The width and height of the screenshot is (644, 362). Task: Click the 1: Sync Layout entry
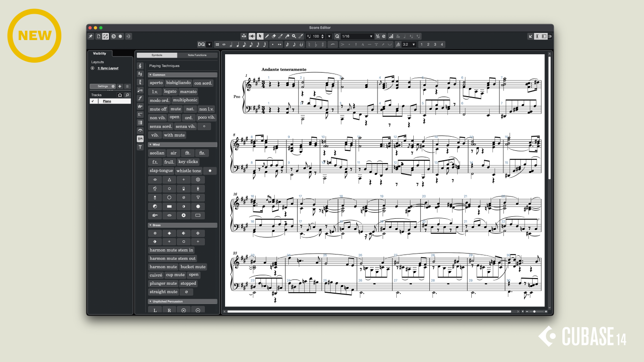(108, 68)
